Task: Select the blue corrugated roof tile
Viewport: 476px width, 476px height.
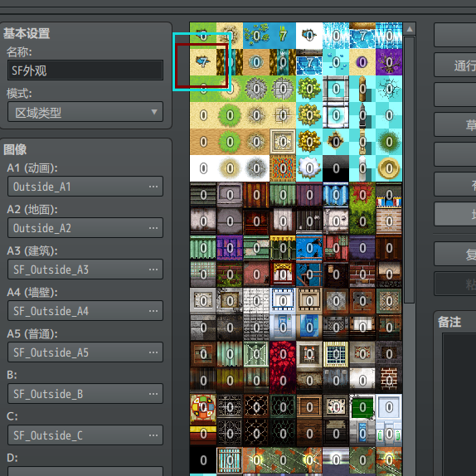Action: 336,195
